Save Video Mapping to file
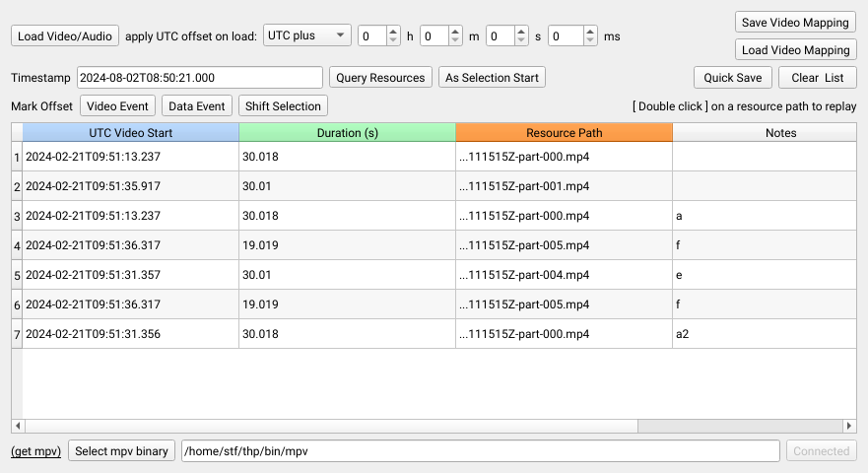 click(x=795, y=22)
